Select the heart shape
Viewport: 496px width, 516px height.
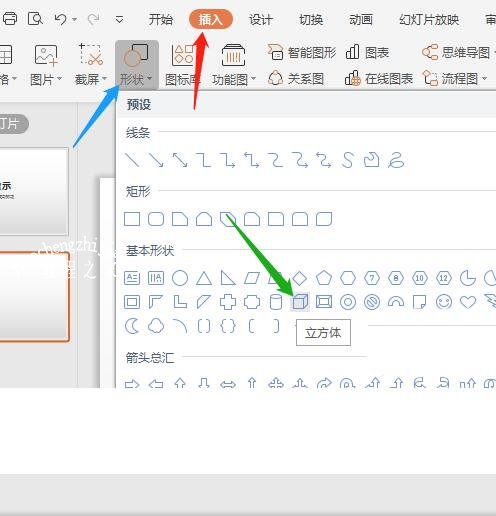468,302
